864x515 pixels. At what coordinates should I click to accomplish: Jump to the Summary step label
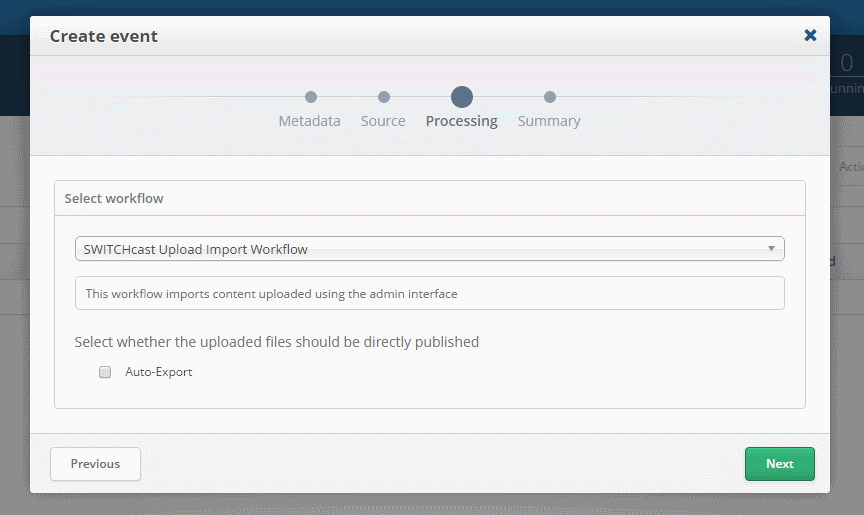548,121
